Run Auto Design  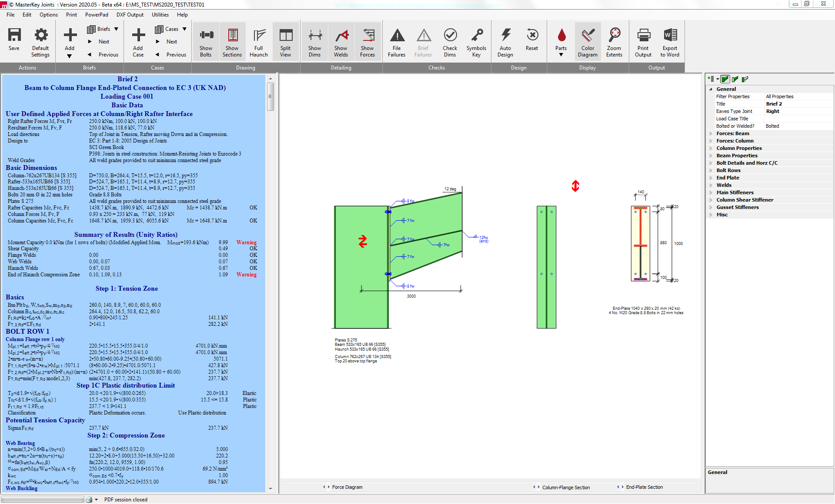click(x=505, y=42)
